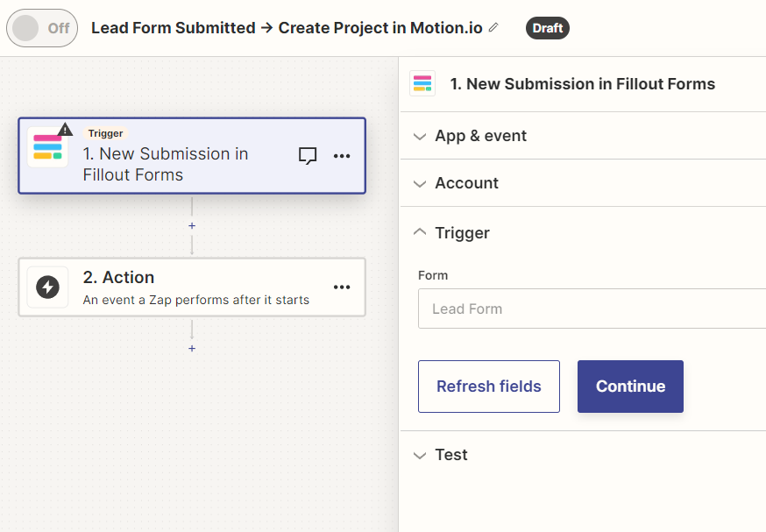This screenshot has width=766, height=532.
Task: Click the Draft status badge
Action: coord(547,28)
